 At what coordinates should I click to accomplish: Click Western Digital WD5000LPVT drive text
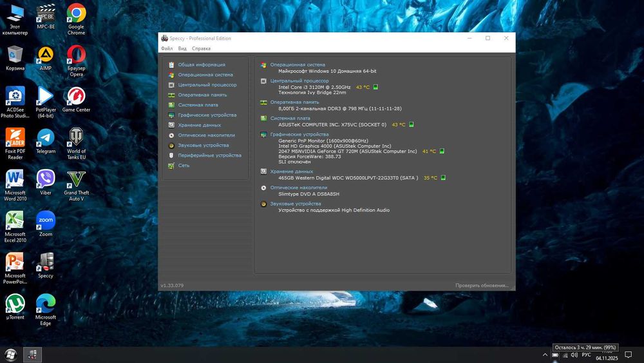pos(348,178)
